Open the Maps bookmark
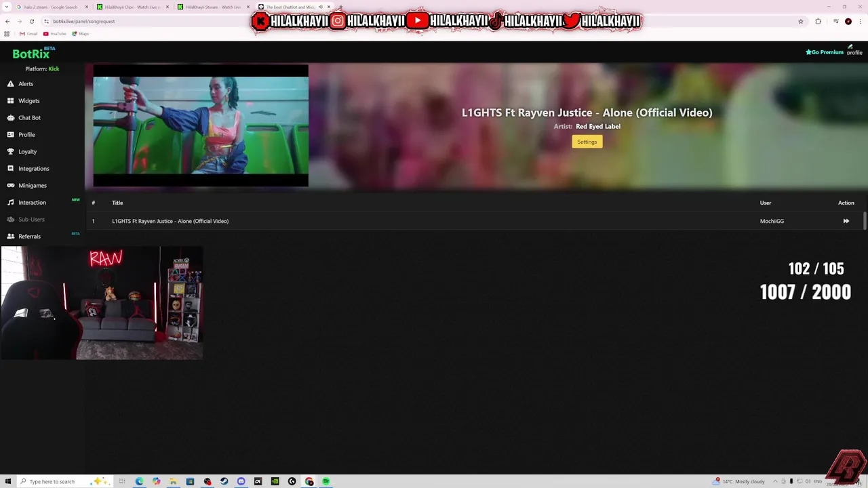The image size is (868, 488). 80,34
